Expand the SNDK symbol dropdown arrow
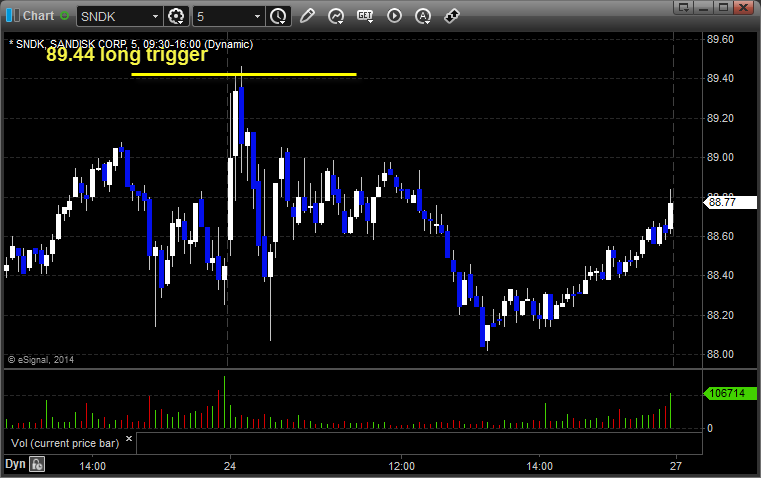Screen dimensions: 761x478 155,16
